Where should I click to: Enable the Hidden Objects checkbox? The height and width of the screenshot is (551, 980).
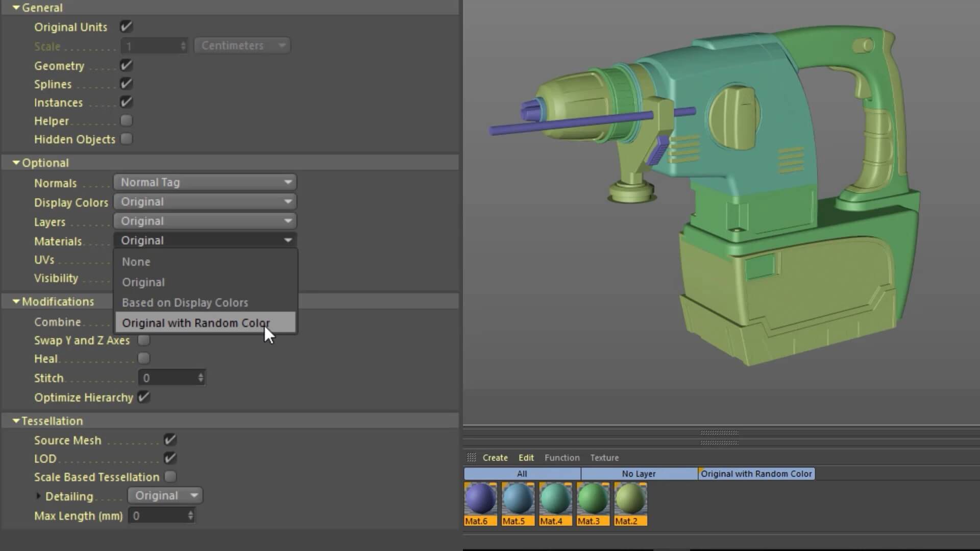click(126, 139)
